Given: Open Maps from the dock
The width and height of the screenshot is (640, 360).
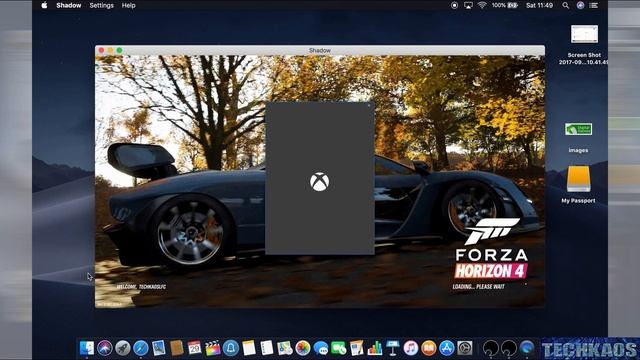Looking at the screenshot, I should click(284, 348).
